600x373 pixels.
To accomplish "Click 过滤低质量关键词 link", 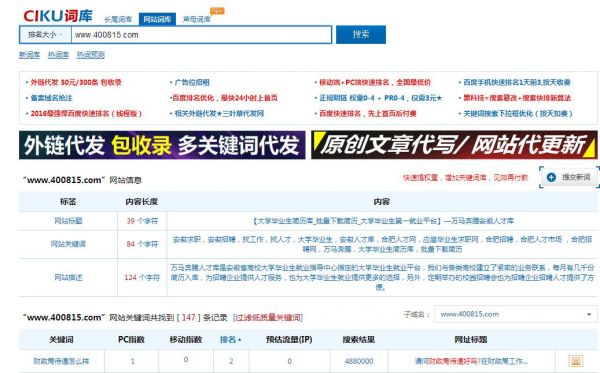I will (x=268, y=318).
